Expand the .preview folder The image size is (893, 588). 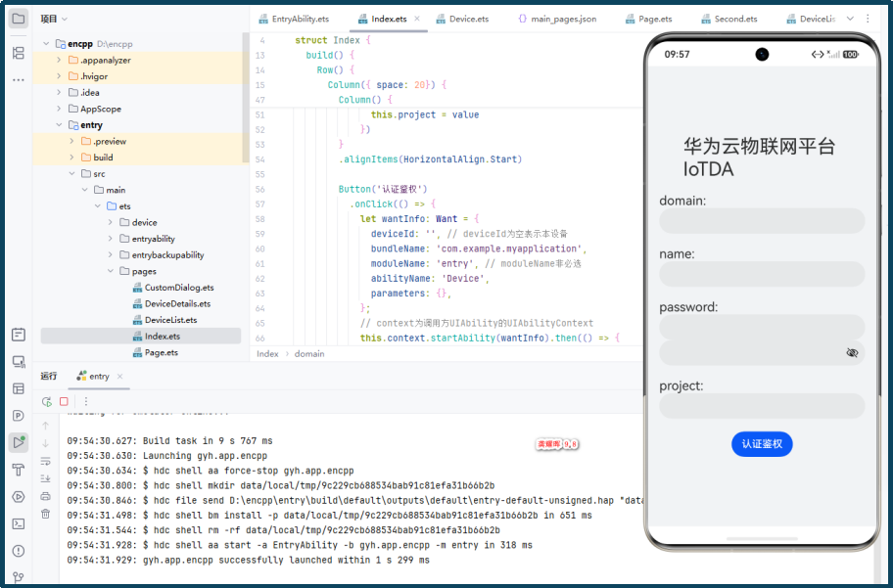(x=71, y=141)
